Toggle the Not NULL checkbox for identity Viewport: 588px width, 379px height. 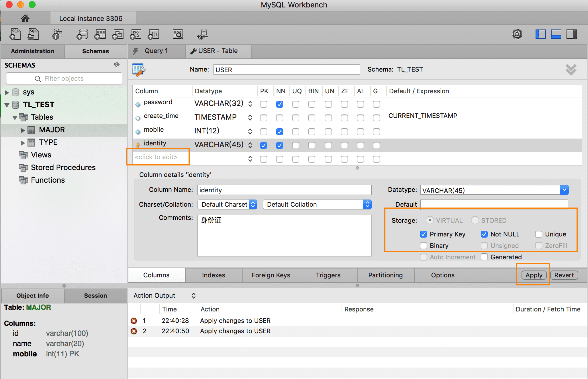(x=483, y=234)
